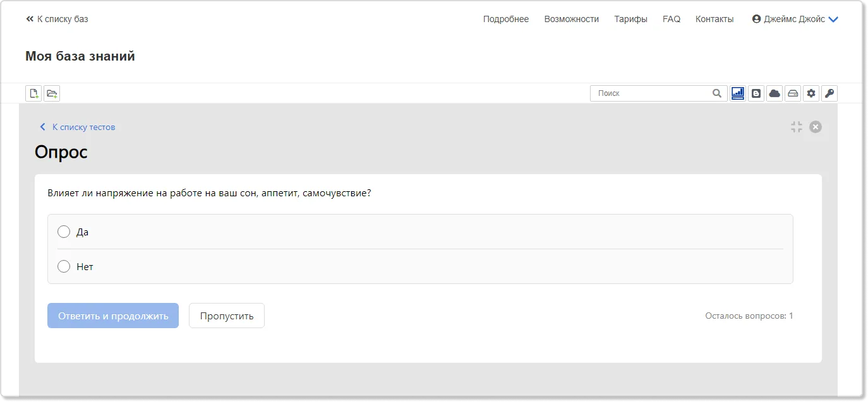Viewport: 868px width, 402px height.
Task: Open the Тарифы menu item
Action: pos(630,19)
